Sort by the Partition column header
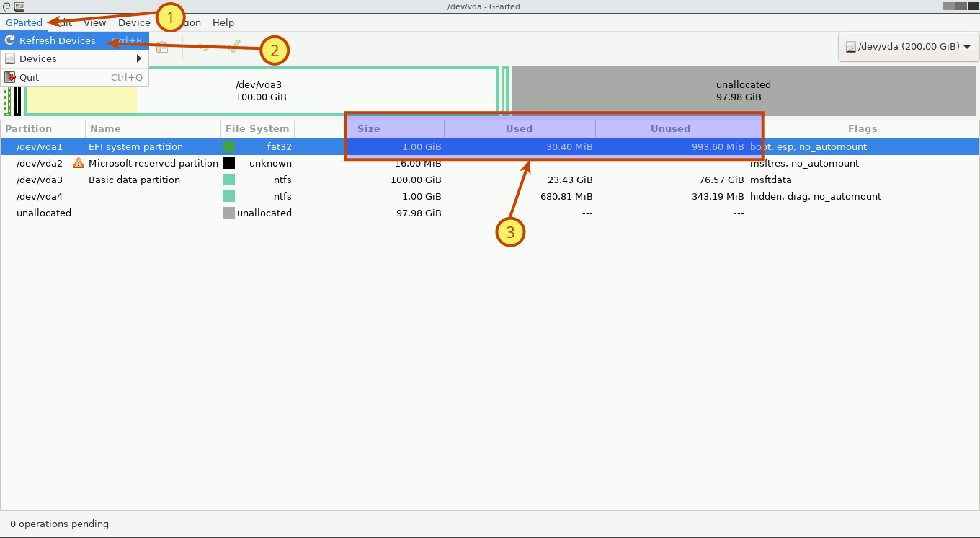 (43, 128)
